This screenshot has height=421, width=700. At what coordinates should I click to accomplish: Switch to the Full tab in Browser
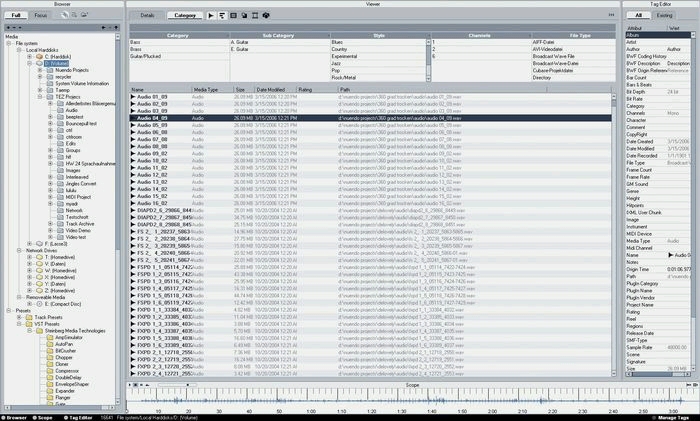pyautogui.click(x=16, y=15)
